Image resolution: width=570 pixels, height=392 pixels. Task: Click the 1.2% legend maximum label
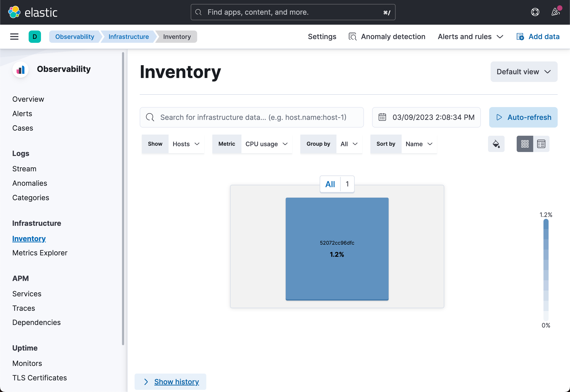tap(546, 215)
